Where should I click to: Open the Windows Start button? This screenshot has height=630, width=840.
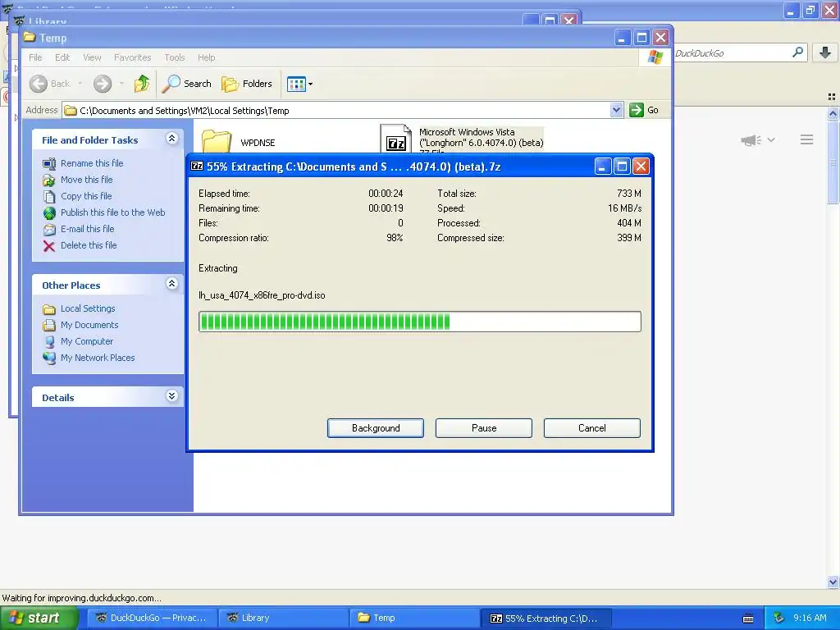click(38, 618)
